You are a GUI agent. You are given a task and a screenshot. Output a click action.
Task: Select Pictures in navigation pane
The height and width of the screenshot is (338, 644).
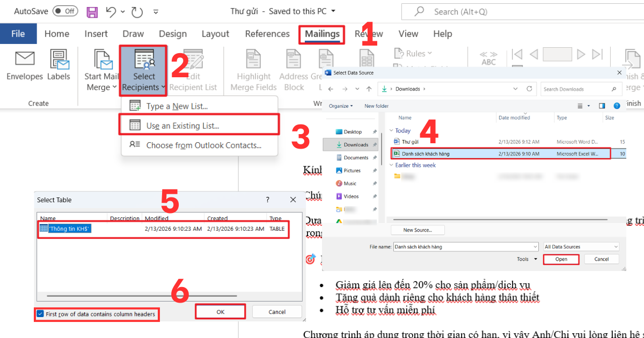(x=352, y=171)
